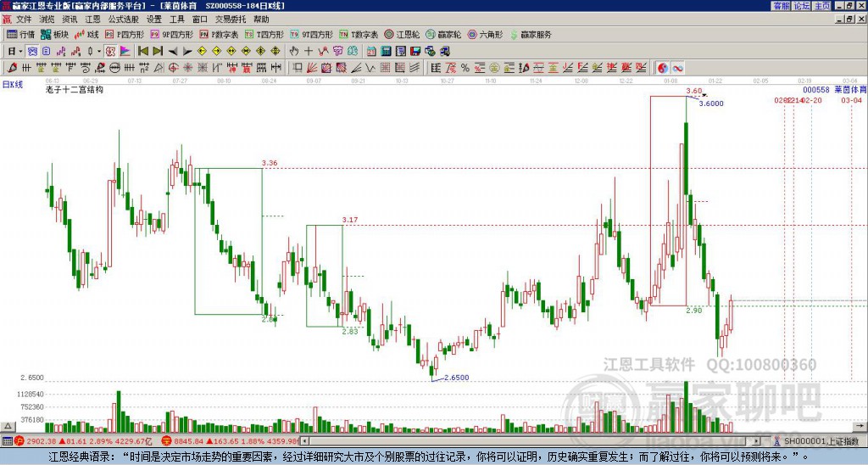Click yellow diamond left-arrow icon
Image resolution: width=868 pixels, height=465 pixels.
click(x=202, y=51)
